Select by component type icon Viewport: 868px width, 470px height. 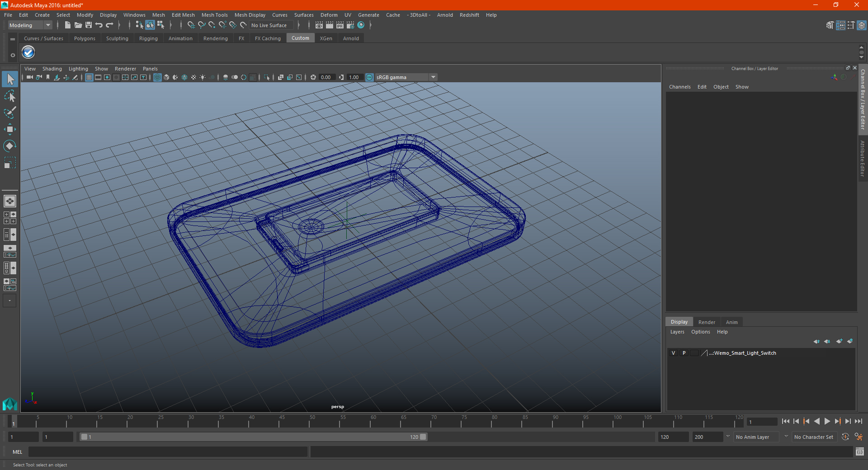[160, 25]
